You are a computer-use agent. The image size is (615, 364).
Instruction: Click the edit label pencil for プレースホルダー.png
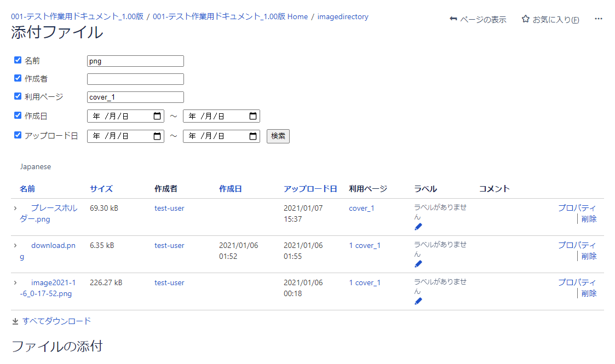(x=418, y=227)
